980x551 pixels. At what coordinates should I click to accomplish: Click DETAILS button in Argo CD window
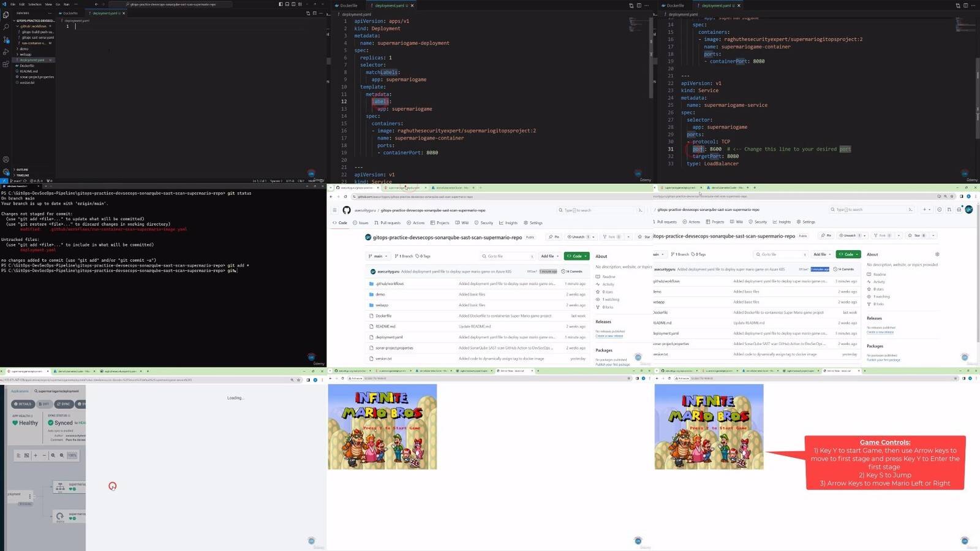click(23, 404)
